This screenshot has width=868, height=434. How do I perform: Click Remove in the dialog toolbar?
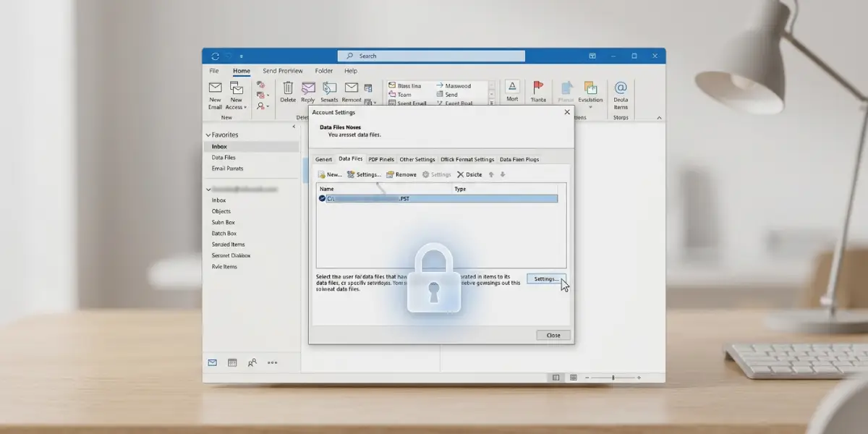(401, 174)
